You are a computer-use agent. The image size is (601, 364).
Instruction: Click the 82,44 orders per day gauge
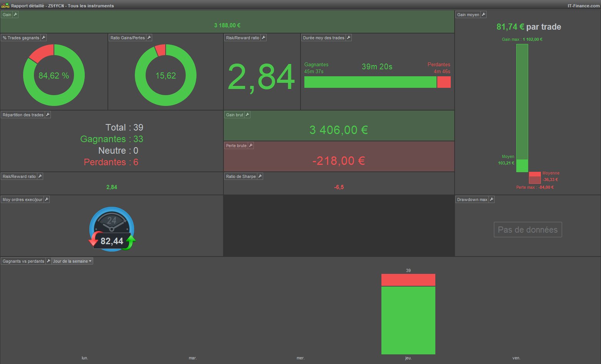[112, 230]
